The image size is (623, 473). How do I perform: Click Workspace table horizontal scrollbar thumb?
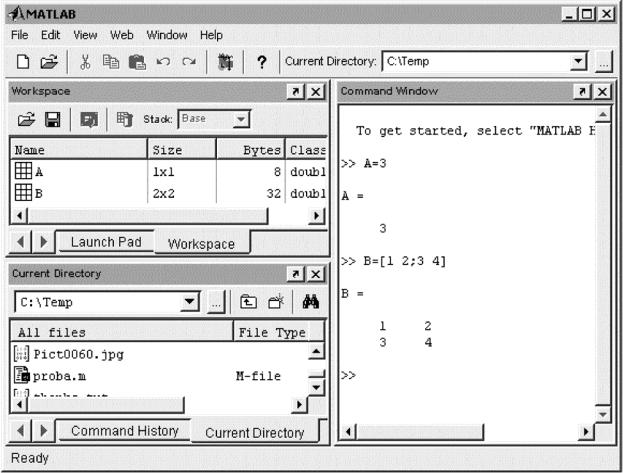tap(148, 216)
